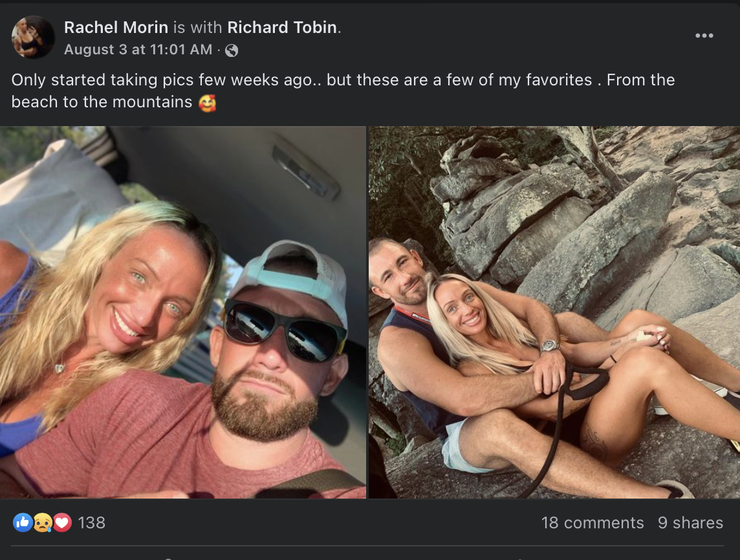Click the dot separator beside the timestamp
This screenshot has height=560, width=740.
[219, 50]
